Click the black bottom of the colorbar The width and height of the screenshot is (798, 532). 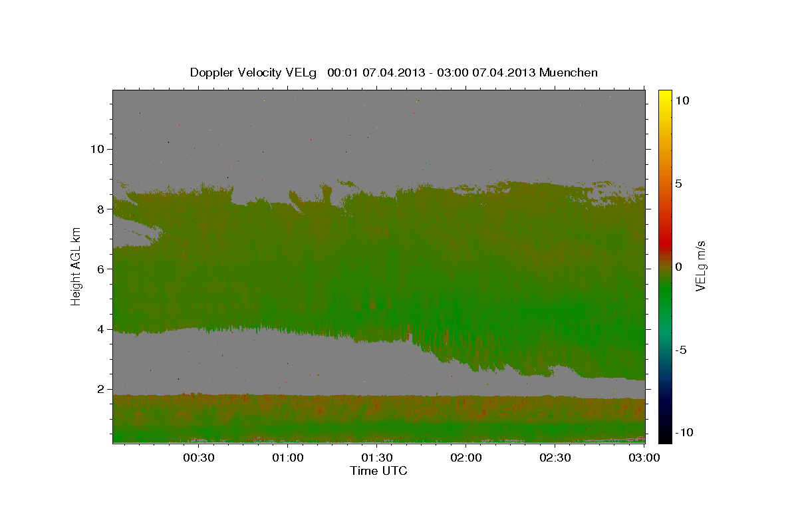(665, 436)
